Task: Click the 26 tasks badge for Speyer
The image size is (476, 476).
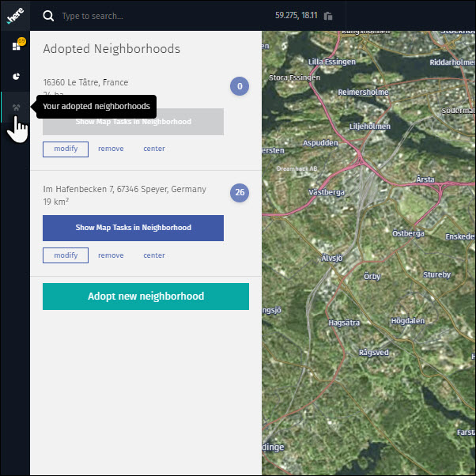Action: click(x=240, y=192)
